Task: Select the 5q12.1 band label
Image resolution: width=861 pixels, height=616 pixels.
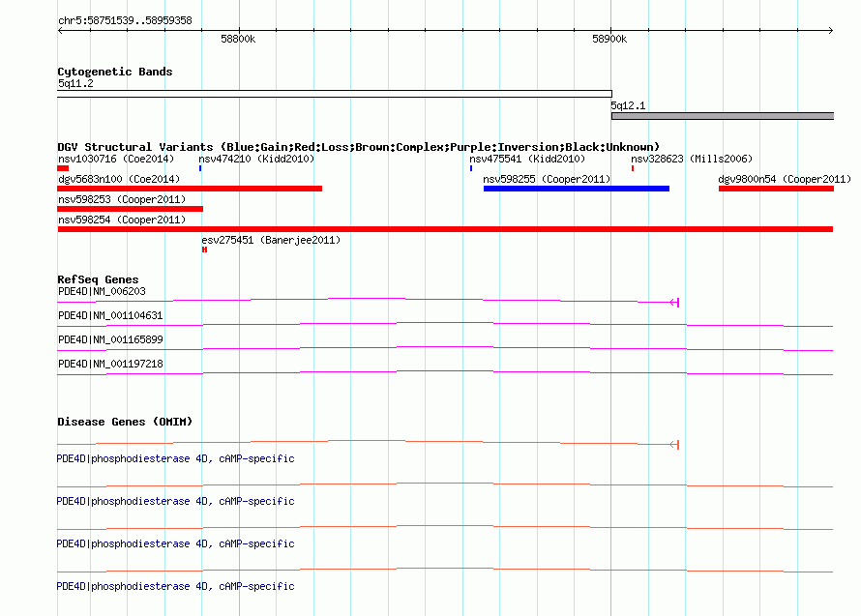Action: (x=628, y=105)
